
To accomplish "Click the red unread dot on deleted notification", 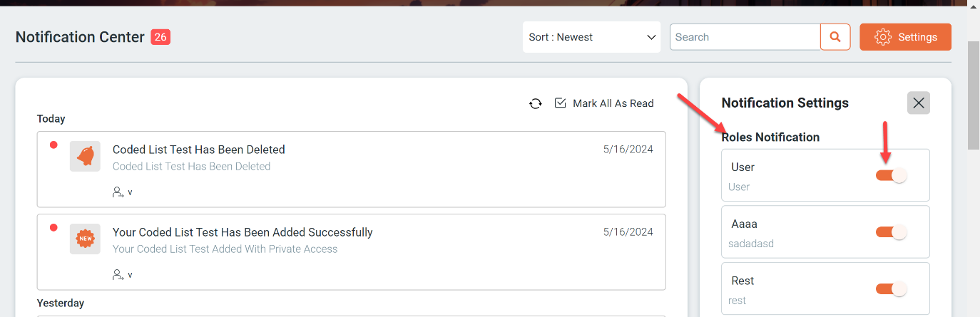I will tap(53, 145).
